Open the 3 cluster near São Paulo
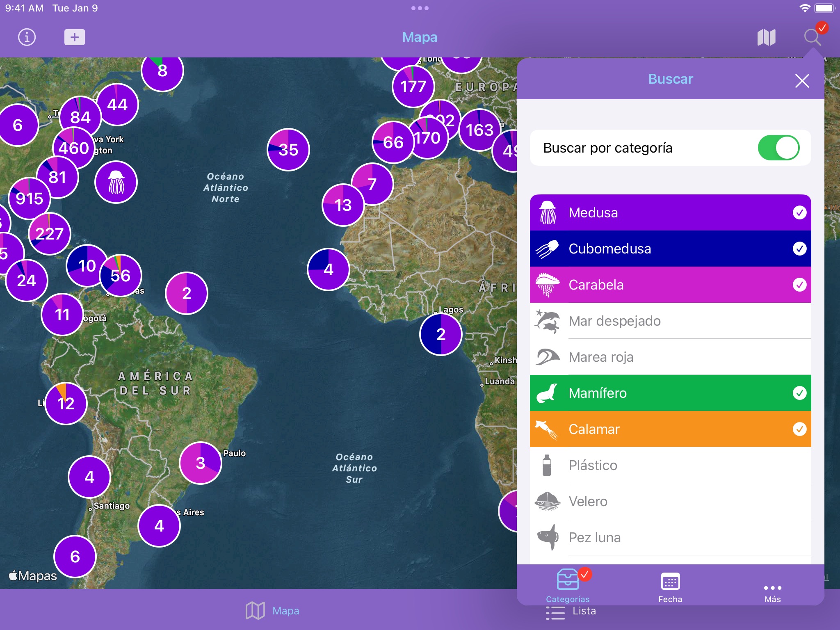Image resolution: width=840 pixels, height=630 pixels. point(201,463)
